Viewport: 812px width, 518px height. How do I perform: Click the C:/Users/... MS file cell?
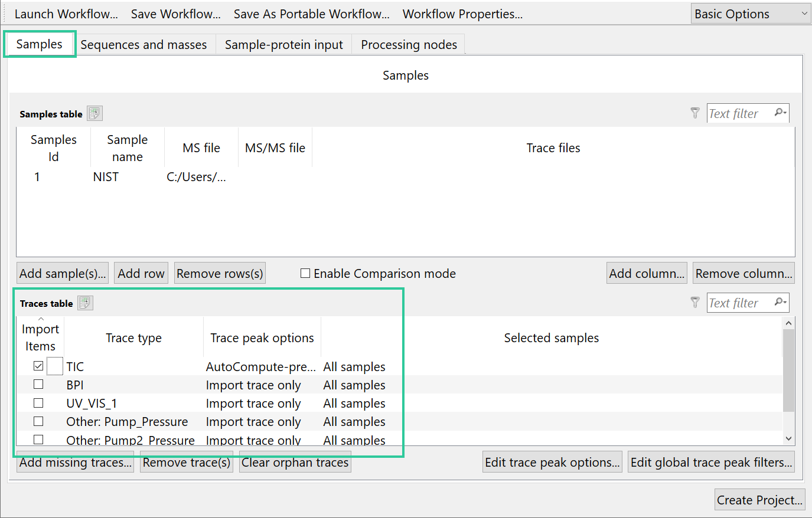201,177
